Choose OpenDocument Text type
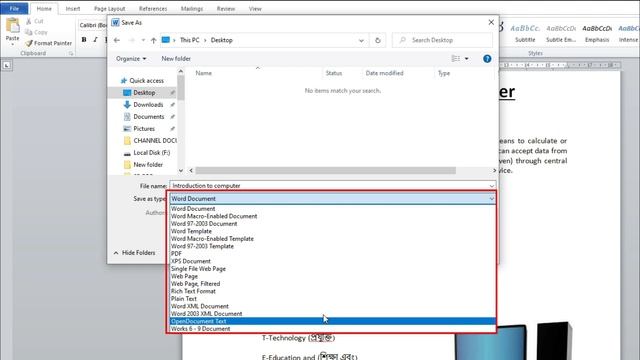This screenshot has width=640, height=360. 333,321
